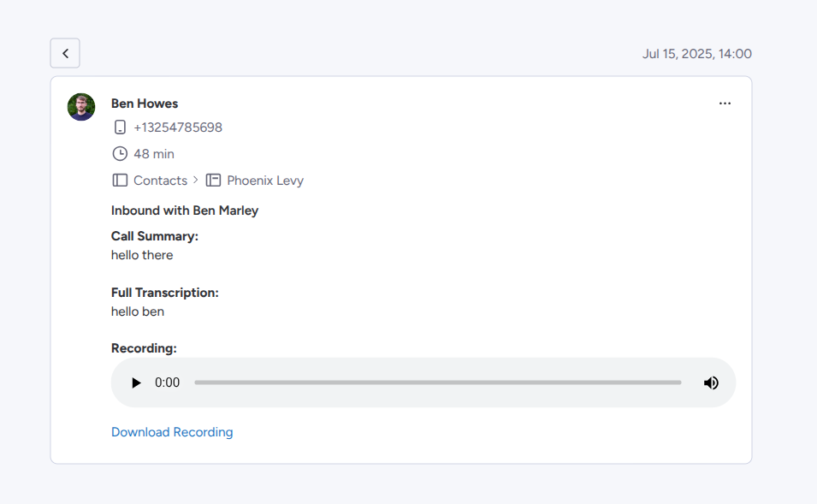Viewport: 817px width, 504px height.
Task: Click the Download Recording link
Action: coord(172,432)
